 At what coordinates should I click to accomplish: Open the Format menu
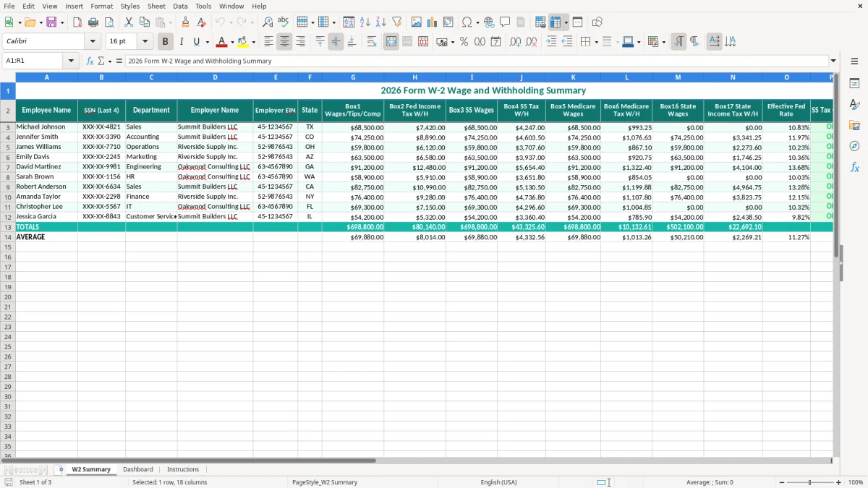pos(101,6)
